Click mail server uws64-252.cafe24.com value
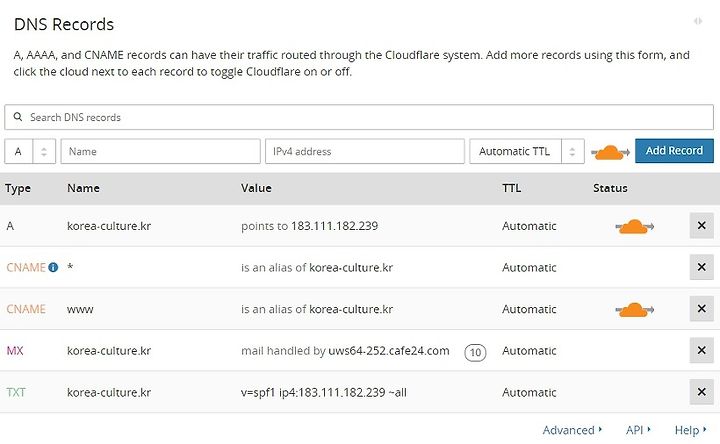This screenshot has height=444, width=720. point(389,351)
